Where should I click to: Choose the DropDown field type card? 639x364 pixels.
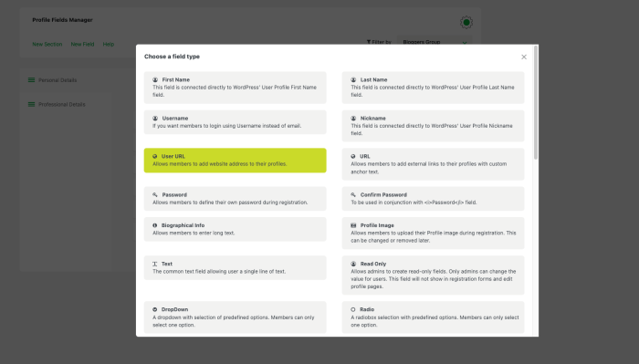(x=235, y=317)
